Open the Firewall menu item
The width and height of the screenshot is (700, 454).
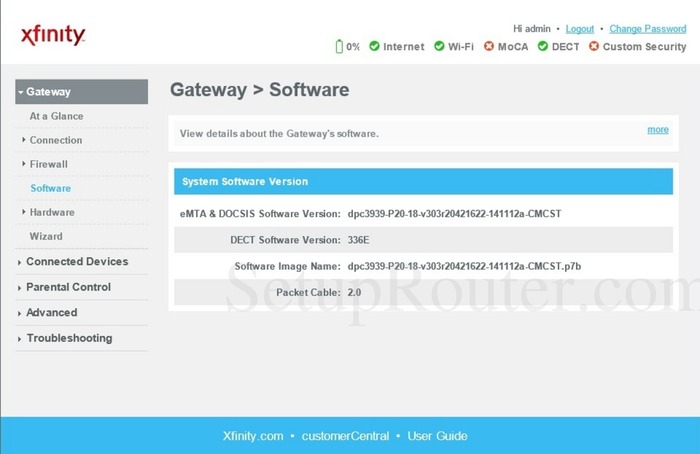[49, 164]
